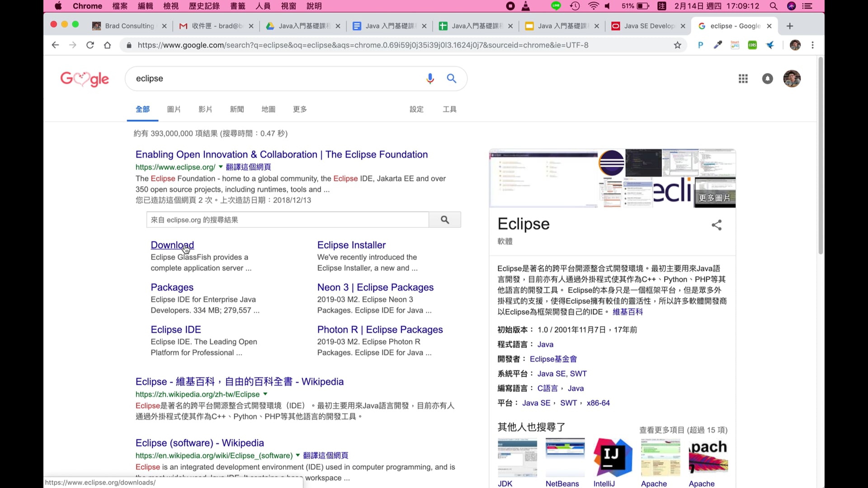Viewport: 868px width, 488px height.
Task: Open macOS Spotlight search icon
Action: [x=773, y=6]
